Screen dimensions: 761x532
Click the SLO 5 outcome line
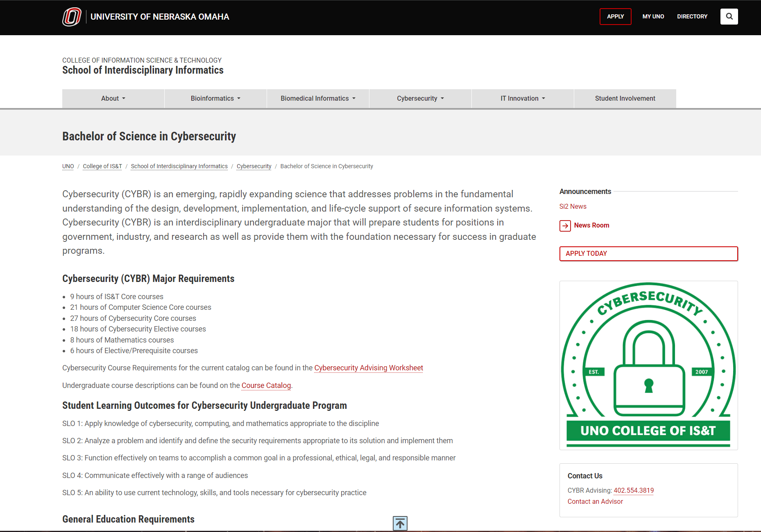[x=214, y=493]
